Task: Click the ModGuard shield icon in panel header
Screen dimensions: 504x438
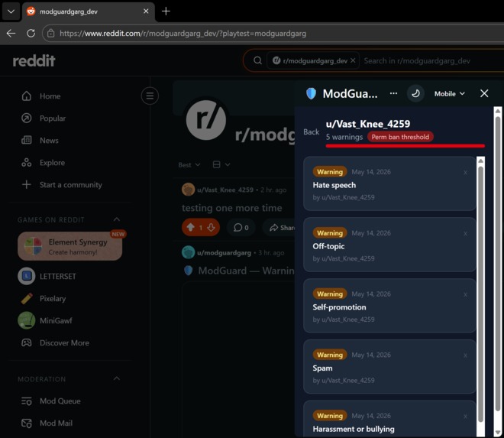Action: (x=311, y=94)
